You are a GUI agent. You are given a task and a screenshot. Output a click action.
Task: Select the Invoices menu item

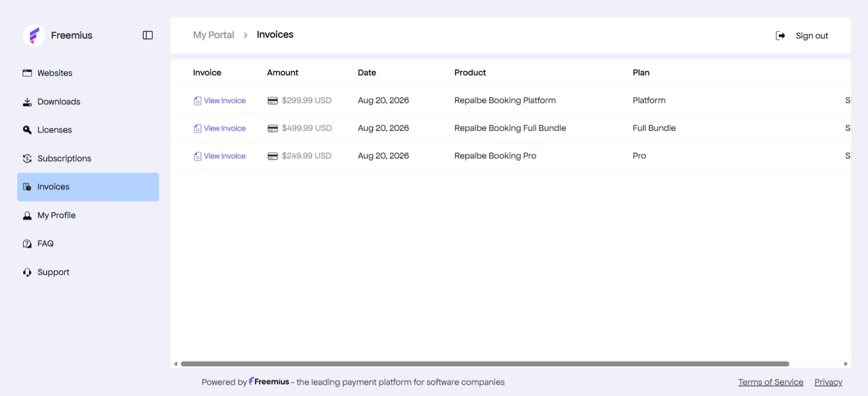tap(88, 187)
